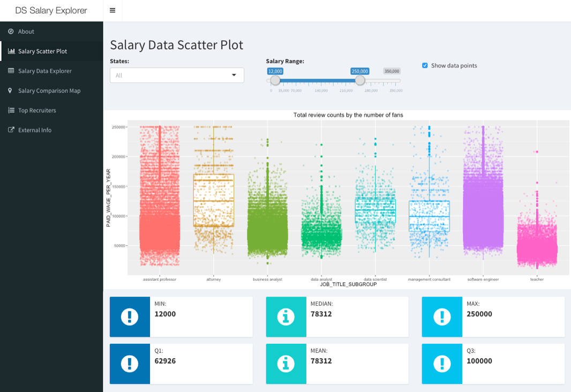Click the map pin icon for Salary Comparison Map
571x392 pixels.
point(10,91)
